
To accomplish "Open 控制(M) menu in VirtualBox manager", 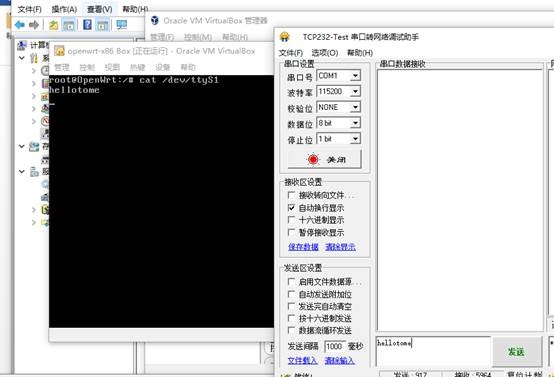I will click(x=198, y=37).
